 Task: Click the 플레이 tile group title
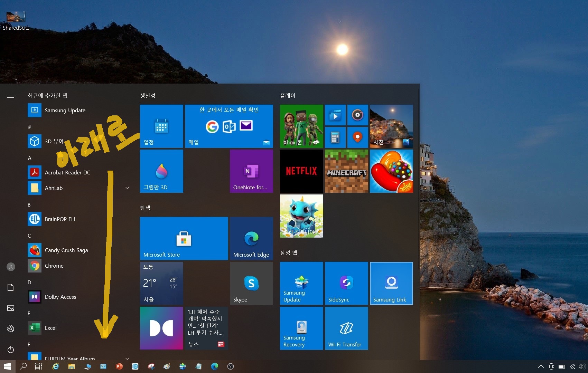click(288, 96)
